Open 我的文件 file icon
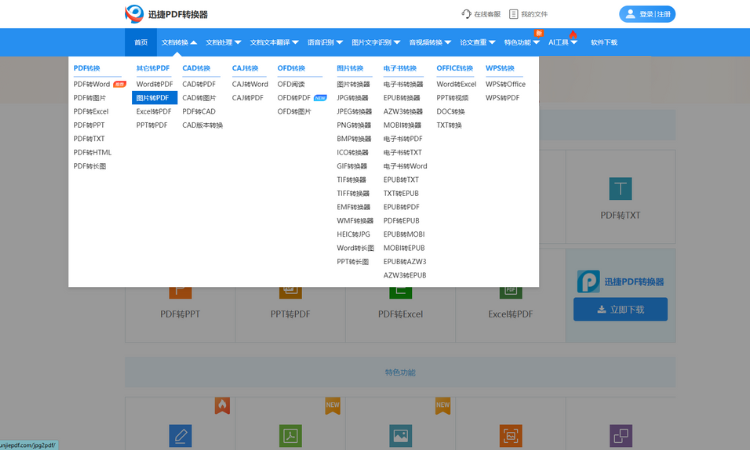750x450 pixels. click(514, 14)
